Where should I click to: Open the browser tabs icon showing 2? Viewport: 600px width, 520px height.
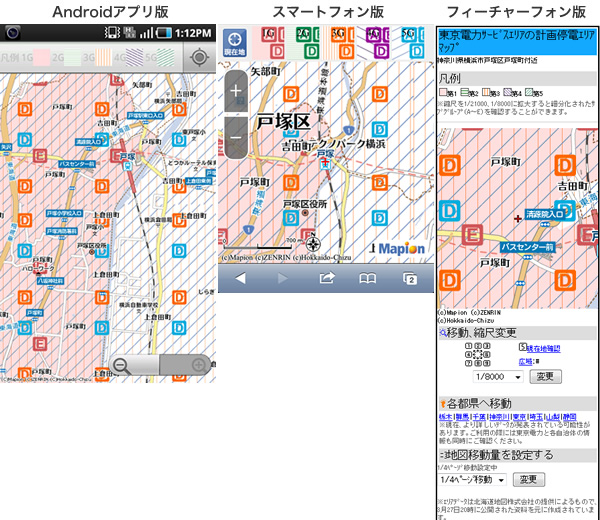click(410, 279)
